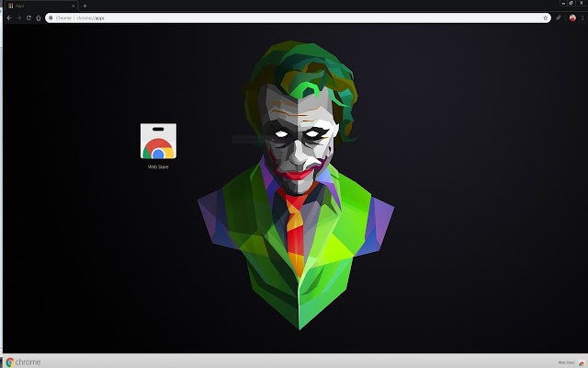Image resolution: width=588 pixels, height=368 pixels.
Task: Click the site info icon in the address bar
Action: [x=50, y=17]
